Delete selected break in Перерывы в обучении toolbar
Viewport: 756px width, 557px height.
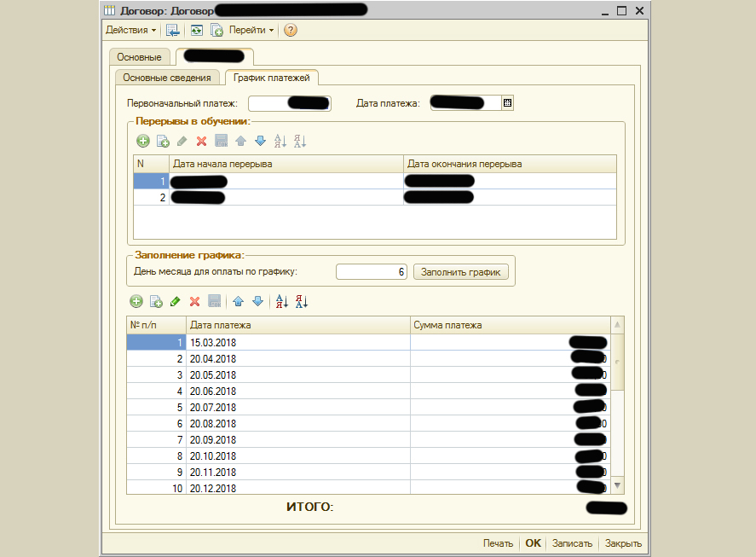coord(202,142)
